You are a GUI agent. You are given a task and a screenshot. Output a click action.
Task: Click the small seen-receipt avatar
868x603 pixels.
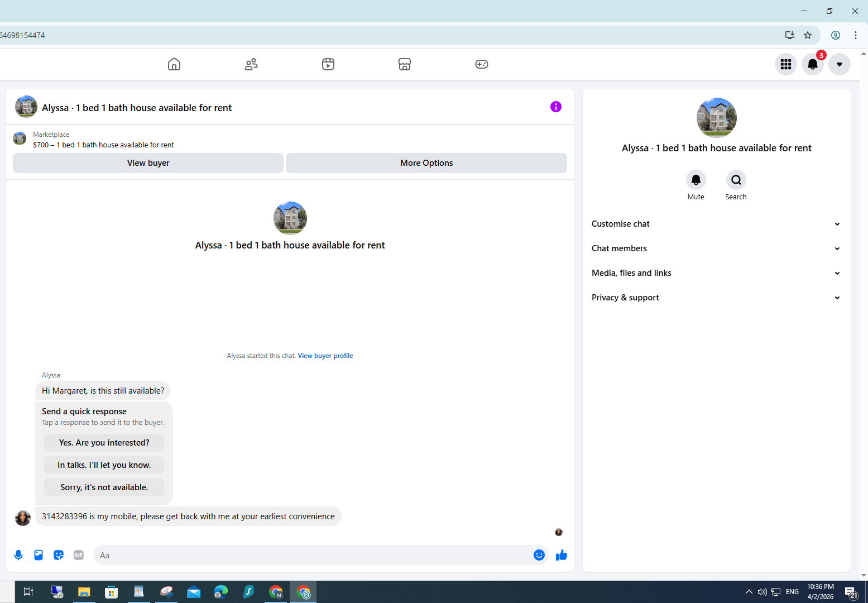pos(559,532)
